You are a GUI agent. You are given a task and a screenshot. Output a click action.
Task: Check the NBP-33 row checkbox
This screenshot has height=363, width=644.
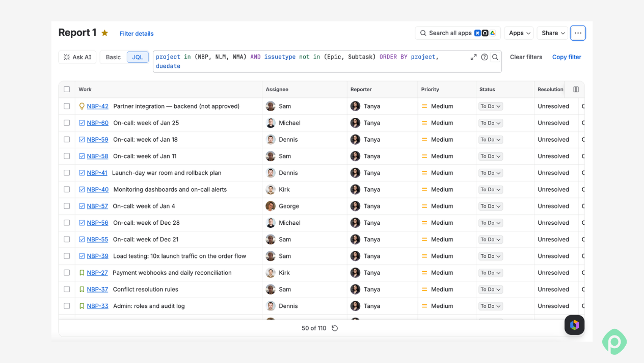point(67,306)
